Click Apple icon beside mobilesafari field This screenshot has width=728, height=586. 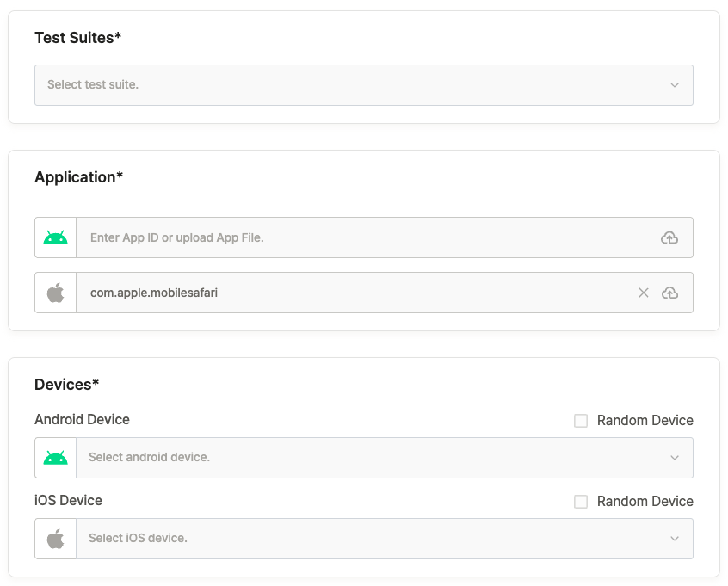pyautogui.click(x=55, y=293)
